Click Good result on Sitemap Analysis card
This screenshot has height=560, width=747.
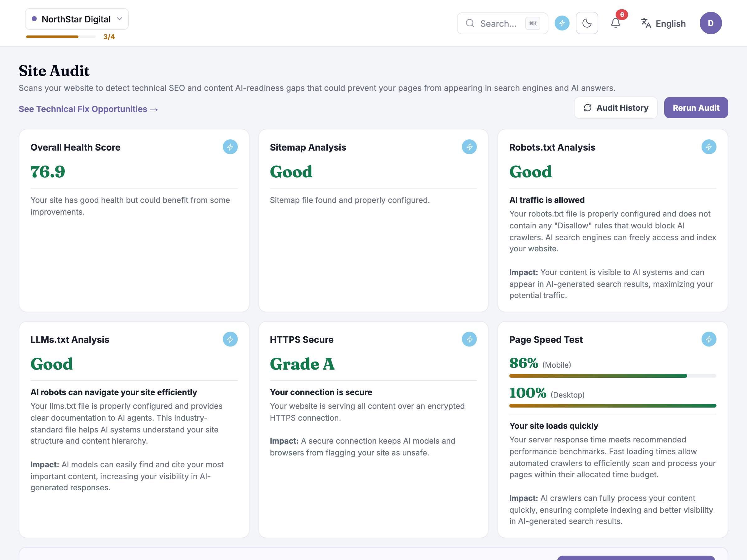[291, 172]
